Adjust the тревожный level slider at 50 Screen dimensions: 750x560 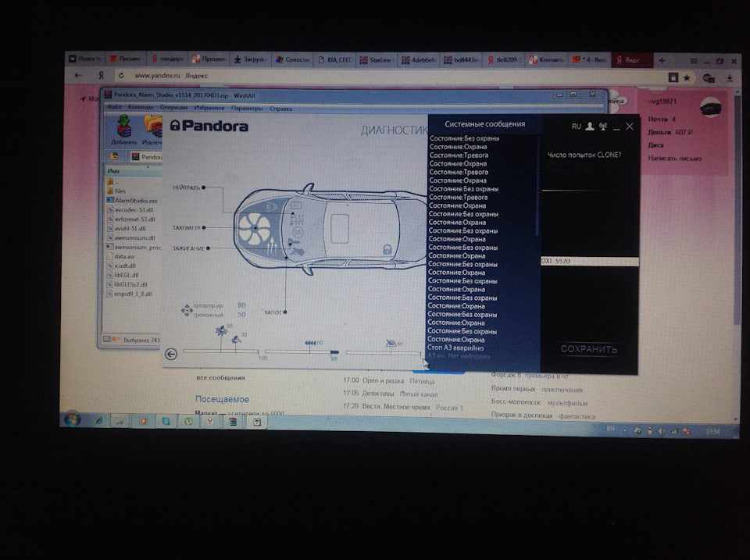pyautogui.click(x=222, y=331)
